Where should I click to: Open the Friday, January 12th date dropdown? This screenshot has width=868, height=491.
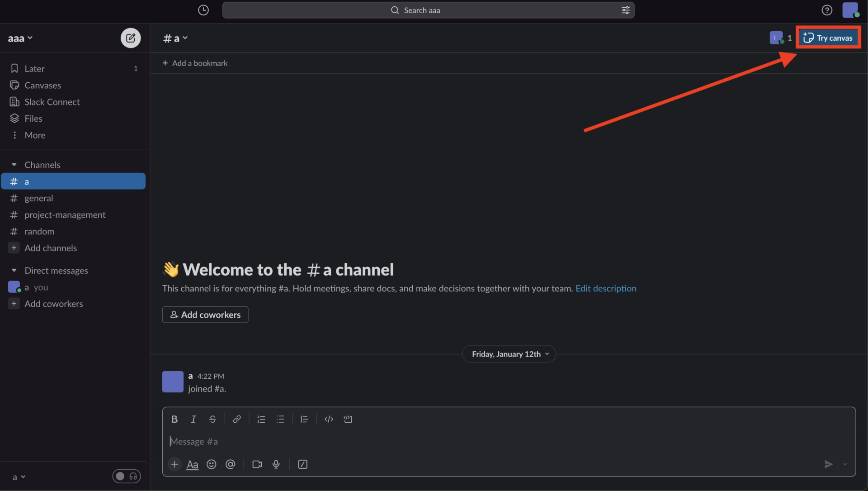click(x=509, y=354)
